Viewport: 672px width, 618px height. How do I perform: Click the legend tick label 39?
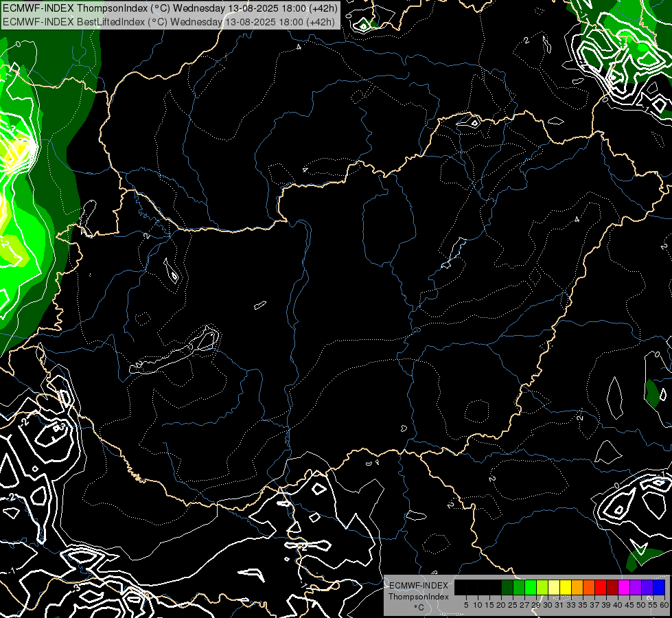pyautogui.click(x=606, y=605)
